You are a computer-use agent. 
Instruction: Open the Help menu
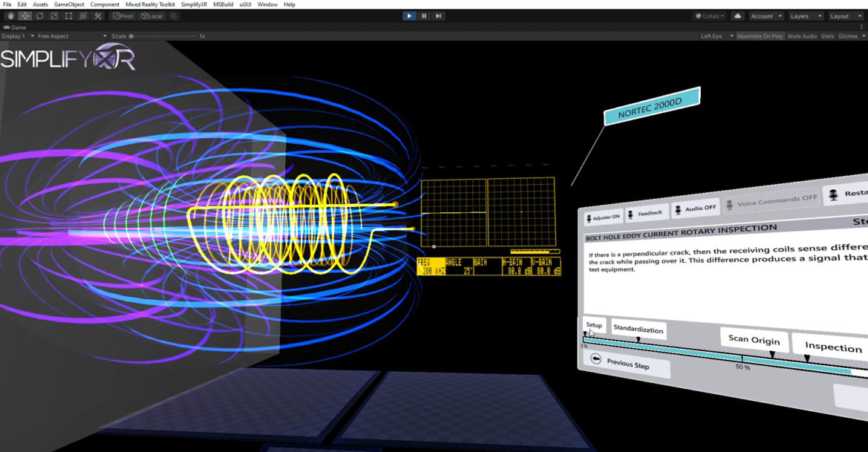coord(290,4)
